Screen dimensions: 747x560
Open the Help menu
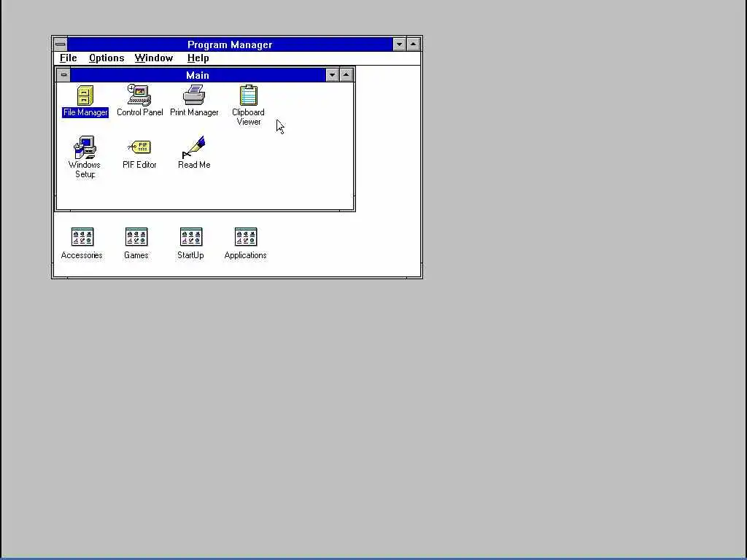198,58
